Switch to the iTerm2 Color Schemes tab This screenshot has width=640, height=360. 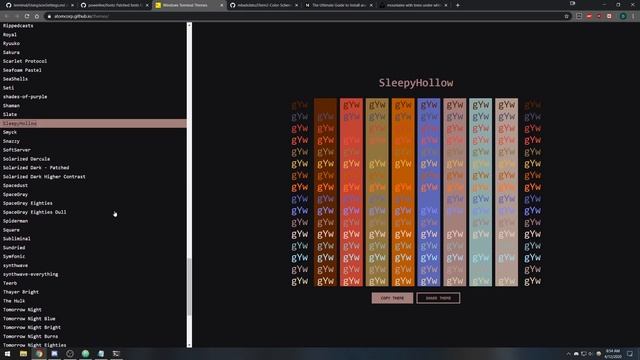264,5
